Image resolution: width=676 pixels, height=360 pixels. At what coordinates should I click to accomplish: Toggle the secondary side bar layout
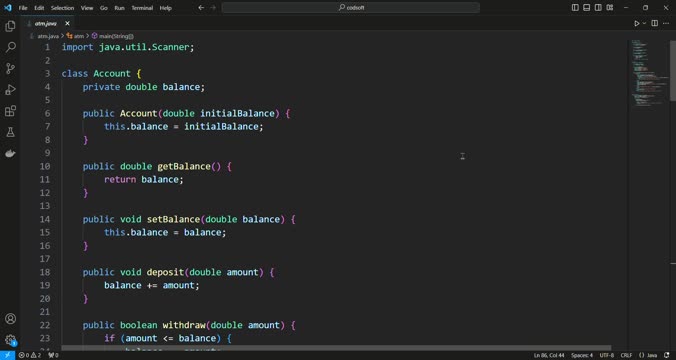click(x=598, y=7)
